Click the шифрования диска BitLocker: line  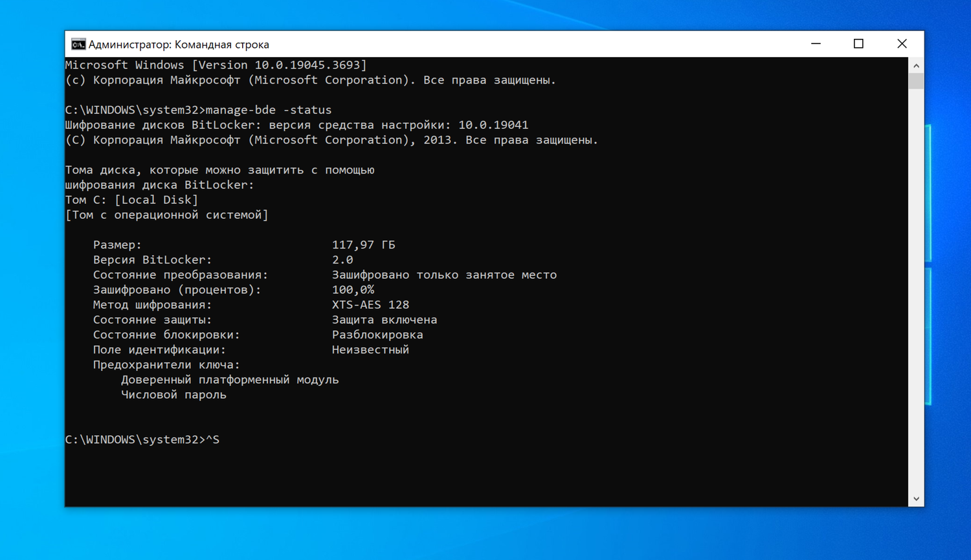[160, 185]
